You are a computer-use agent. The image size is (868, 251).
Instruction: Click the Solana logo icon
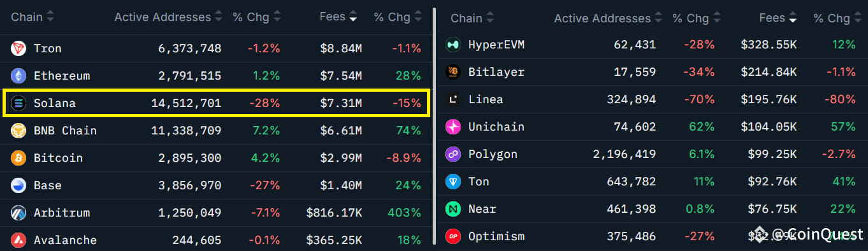click(x=18, y=103)
